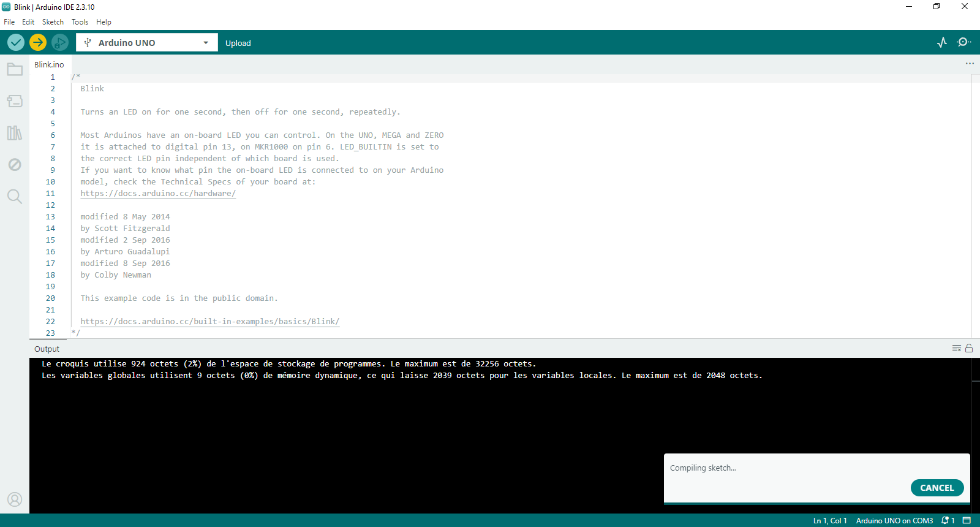Click the output panel vertical scrollbar
The height and width of the screenshot is (527, 980).
click(976, 435)
